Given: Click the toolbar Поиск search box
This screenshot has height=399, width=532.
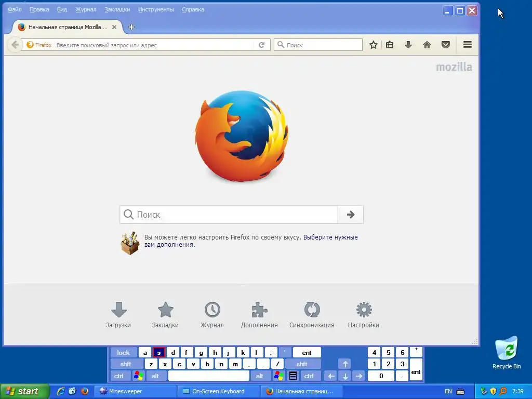Looking at the screenshot, I should point(318,45).
